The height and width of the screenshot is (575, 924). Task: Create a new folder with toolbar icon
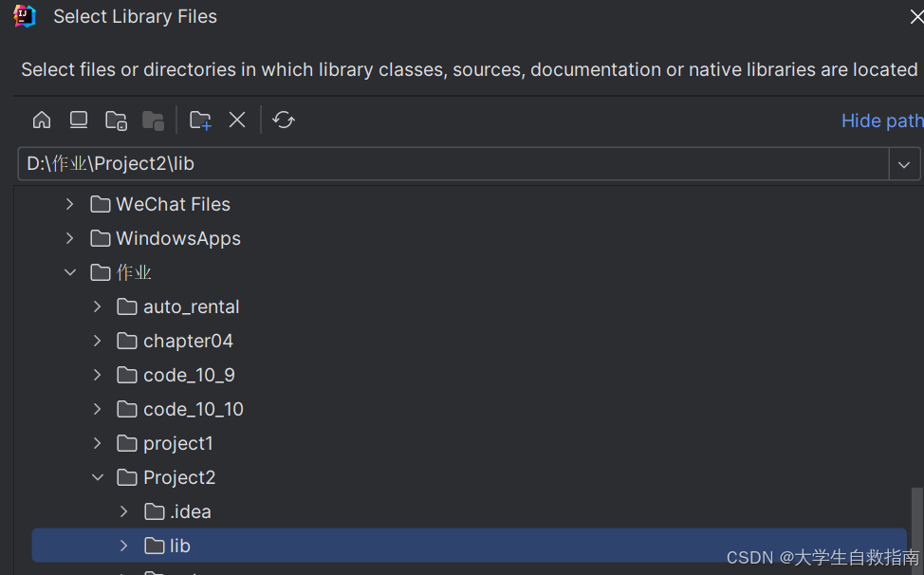pyautogui.click(x=200, y=121)
